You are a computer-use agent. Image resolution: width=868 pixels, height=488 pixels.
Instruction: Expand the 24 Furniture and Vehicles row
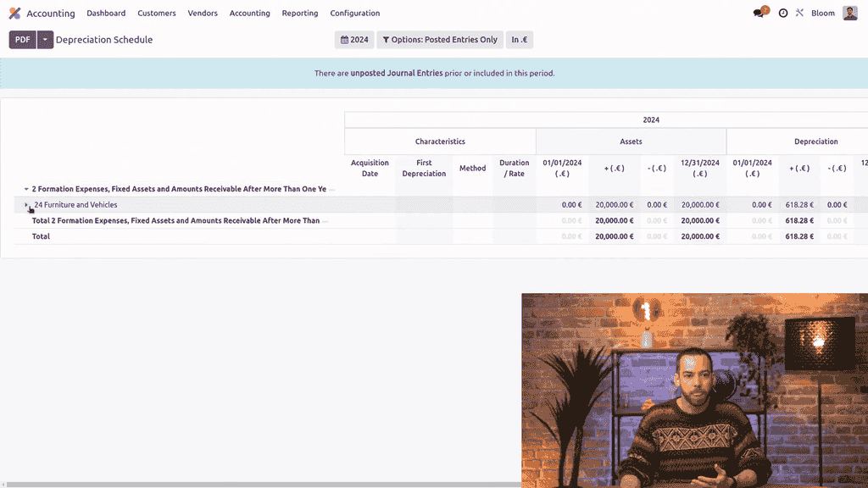tap(26, 205)
